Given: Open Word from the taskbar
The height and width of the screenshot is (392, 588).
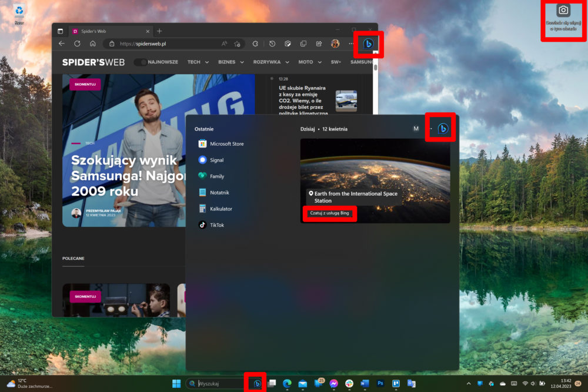Looking at the screenshot, I should pyautogui.click(x=365, y=383).
